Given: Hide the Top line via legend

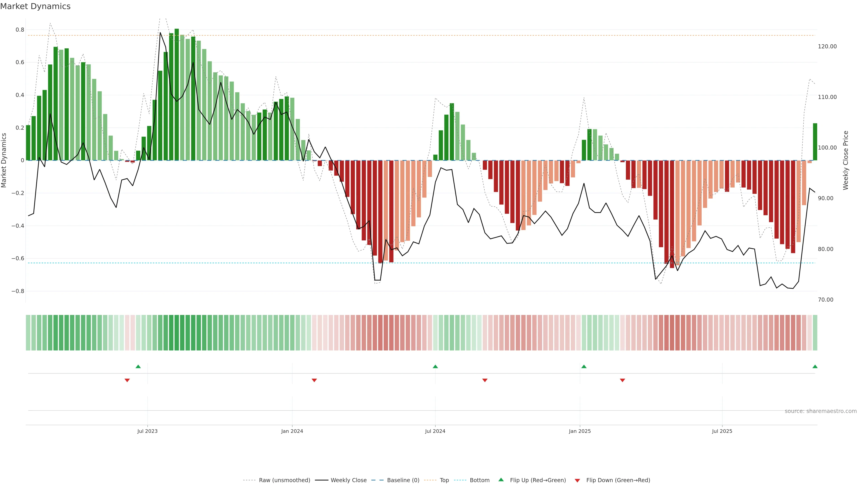Looking at the screenshot, I should pos(444,480).
